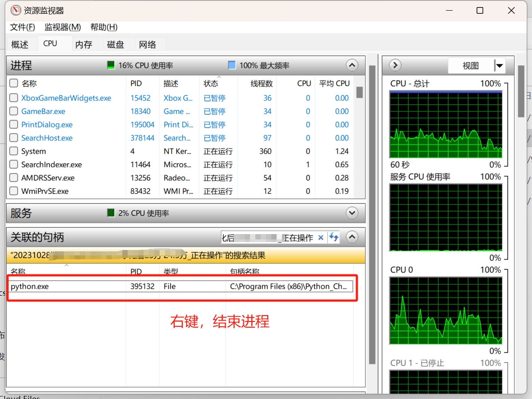Click the blue maximum frequency indicator square

pos(231,65)
